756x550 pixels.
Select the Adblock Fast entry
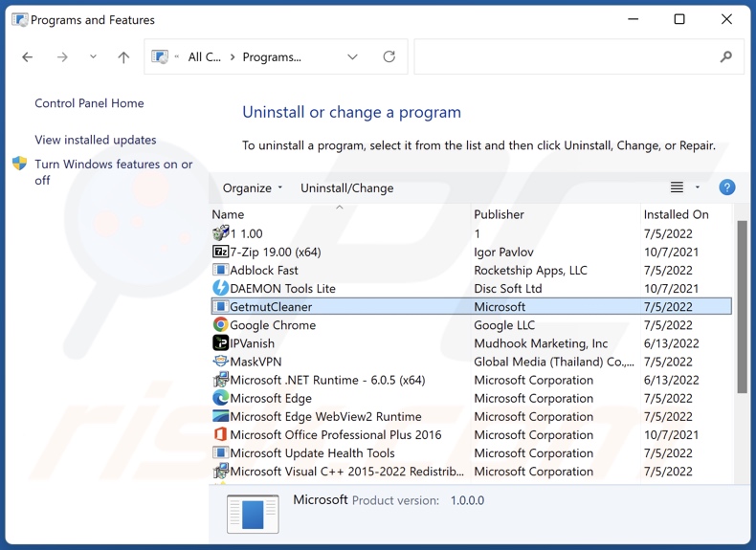click(x=471, y=270)
